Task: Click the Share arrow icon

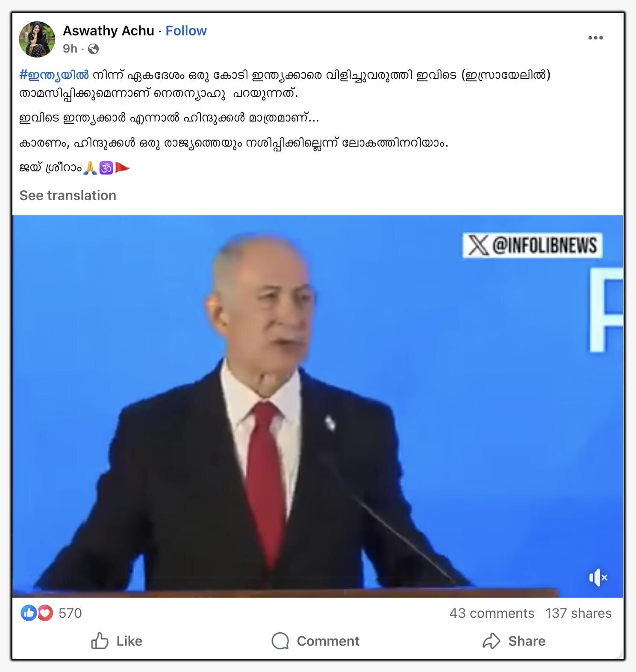Action: coord(491,641)
